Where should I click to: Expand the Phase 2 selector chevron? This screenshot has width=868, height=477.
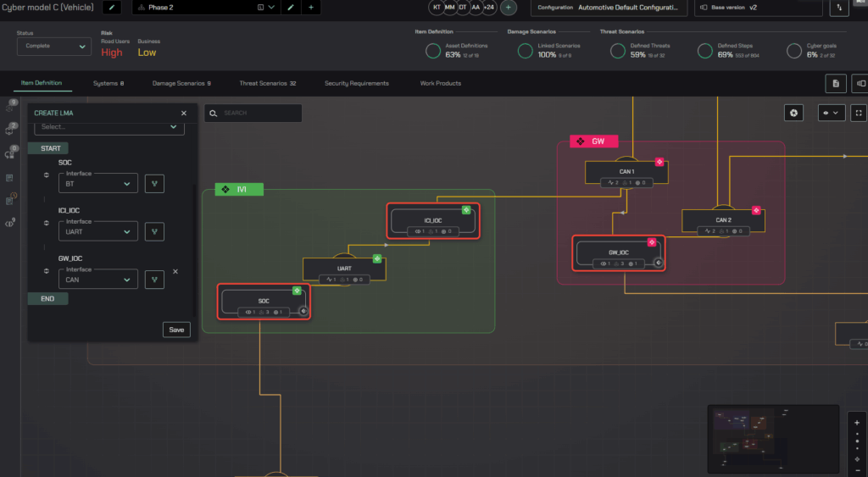(271, 7)
